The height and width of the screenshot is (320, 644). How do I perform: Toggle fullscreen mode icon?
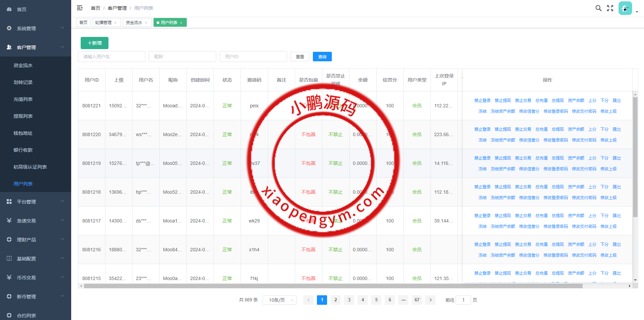[610, 8]
